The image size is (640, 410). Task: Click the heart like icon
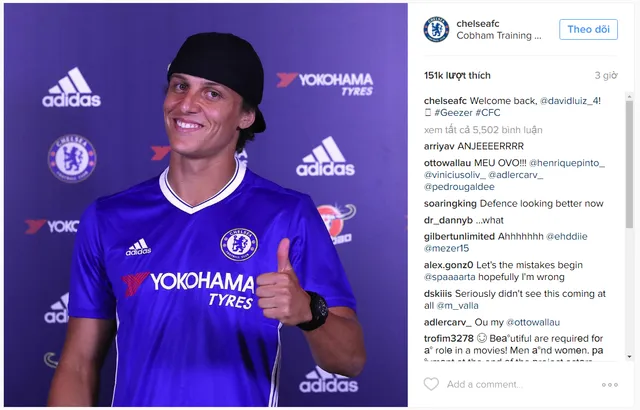coord(431,384)
